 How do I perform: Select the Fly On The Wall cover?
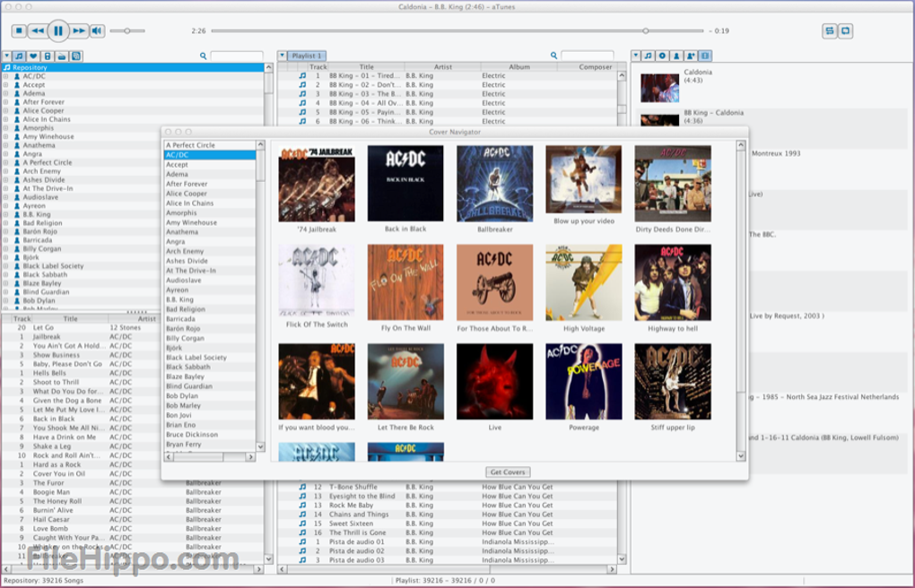pos(405,282)
